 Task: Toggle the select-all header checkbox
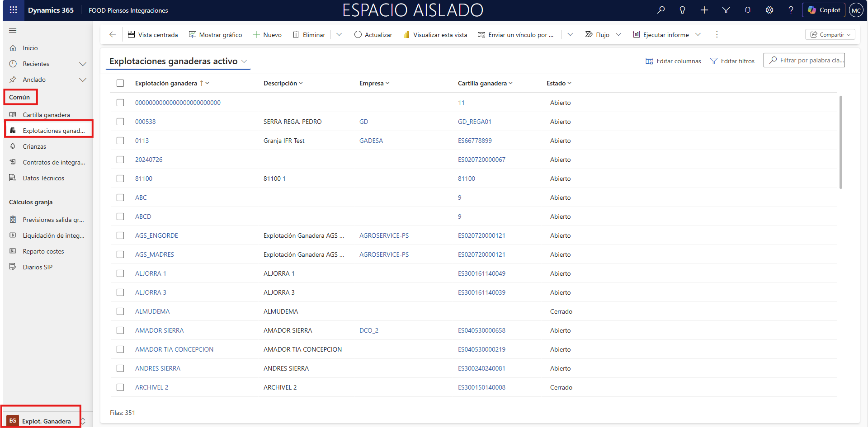coord(120,83)
